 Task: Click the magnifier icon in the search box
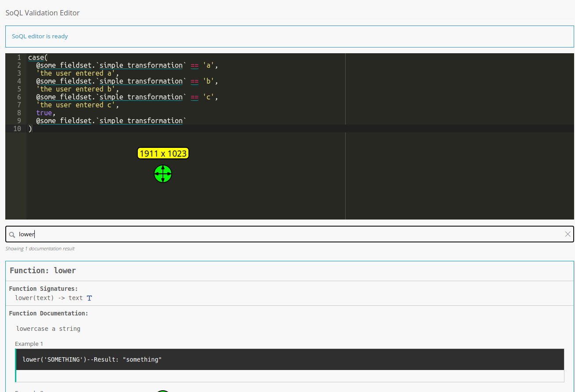12,234
